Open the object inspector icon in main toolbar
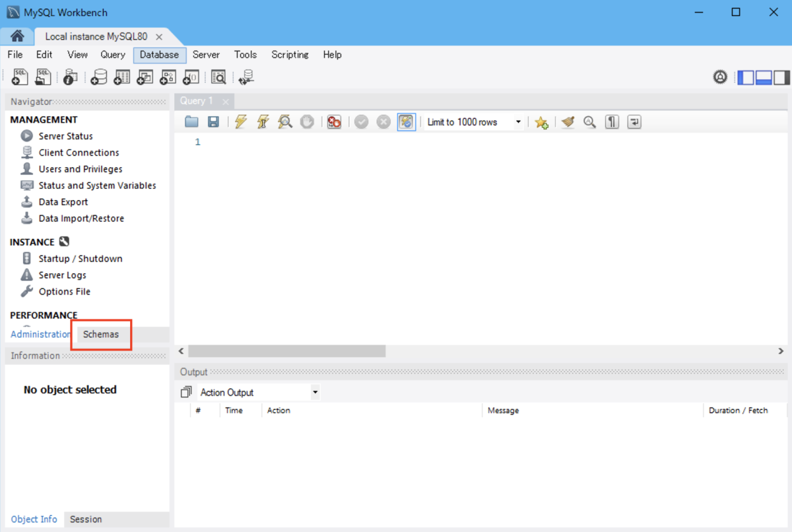Screen dimensions: 792x532 (70, 77)
